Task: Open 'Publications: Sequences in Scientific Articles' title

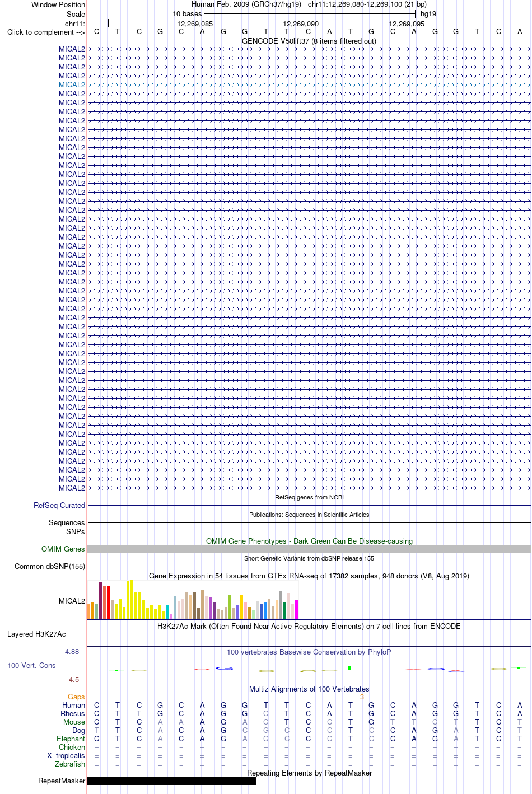Action: [x=309, y=515]
